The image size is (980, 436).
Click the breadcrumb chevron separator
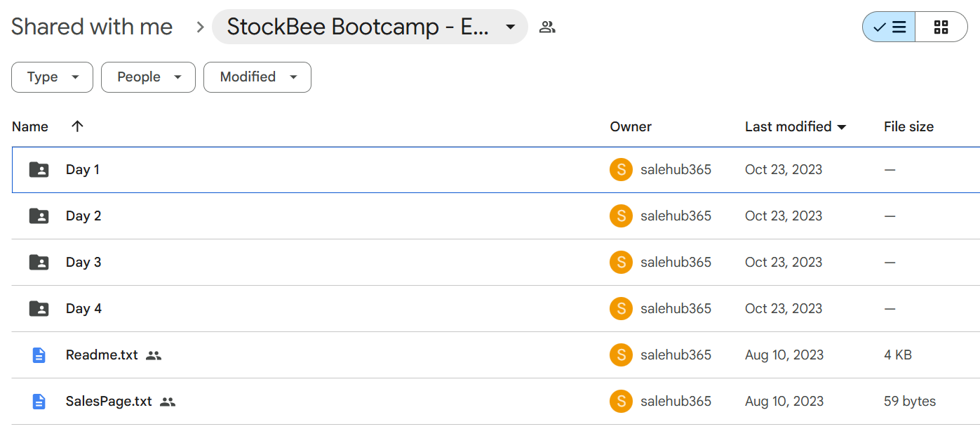(x=200, y=27)
